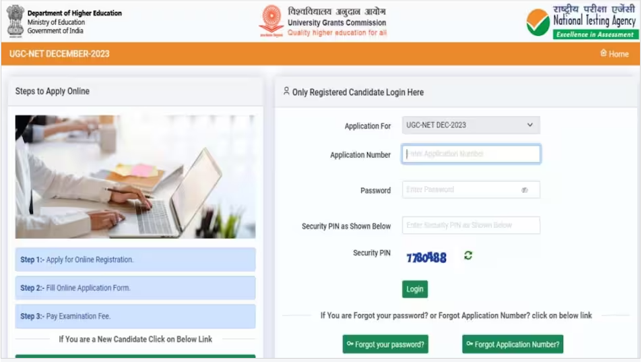Click the green Login button

(x=415, y=289)
